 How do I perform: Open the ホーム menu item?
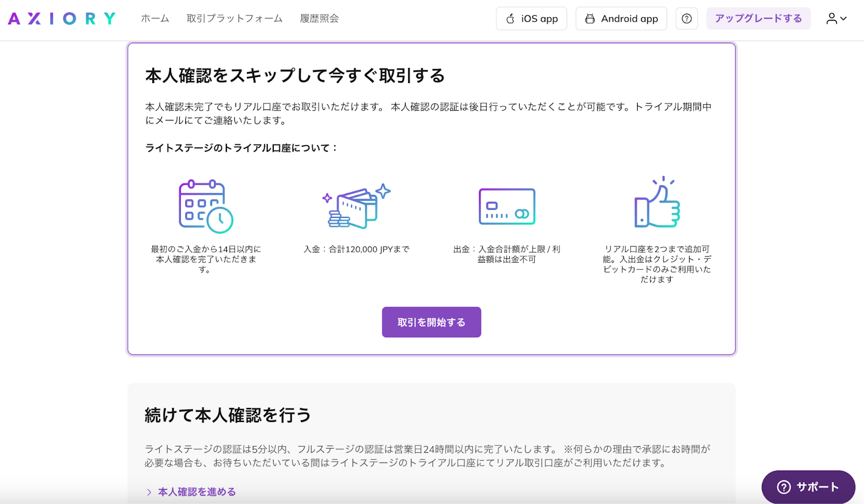click(155, 18)
